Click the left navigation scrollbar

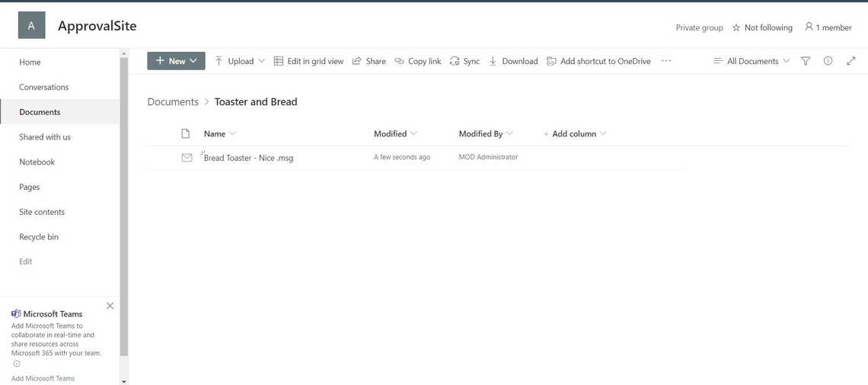tap(124, 206)
